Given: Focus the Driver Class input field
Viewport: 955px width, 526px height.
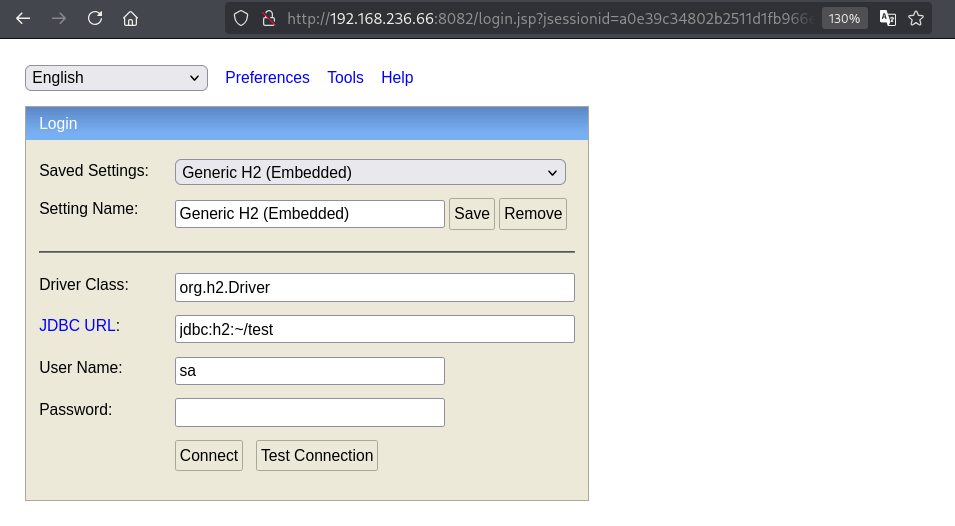Looking at the screenshot, I should 375,287.
